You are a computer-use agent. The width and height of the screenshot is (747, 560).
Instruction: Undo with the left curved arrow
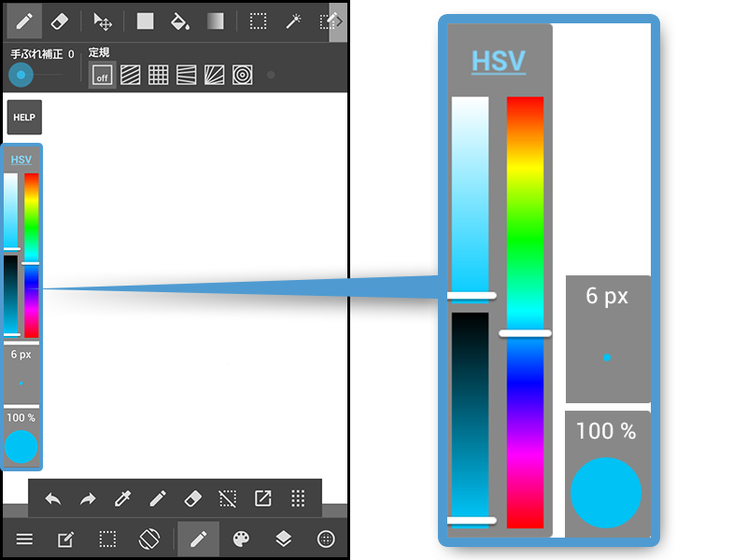pyautogui.click(x=53, y=499)
